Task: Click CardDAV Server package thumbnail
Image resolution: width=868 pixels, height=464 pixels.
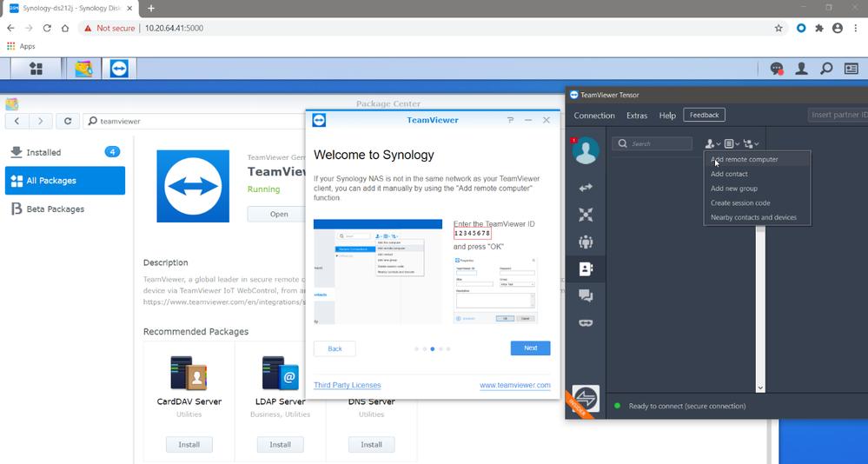Action: point(189,373)
